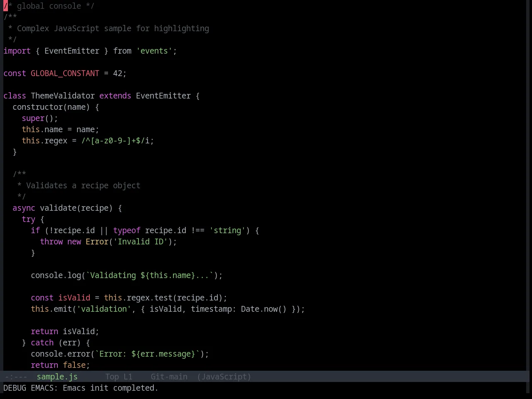Place cursor on the 'import' keyword
532x399 pixels.
pos(17,51)
